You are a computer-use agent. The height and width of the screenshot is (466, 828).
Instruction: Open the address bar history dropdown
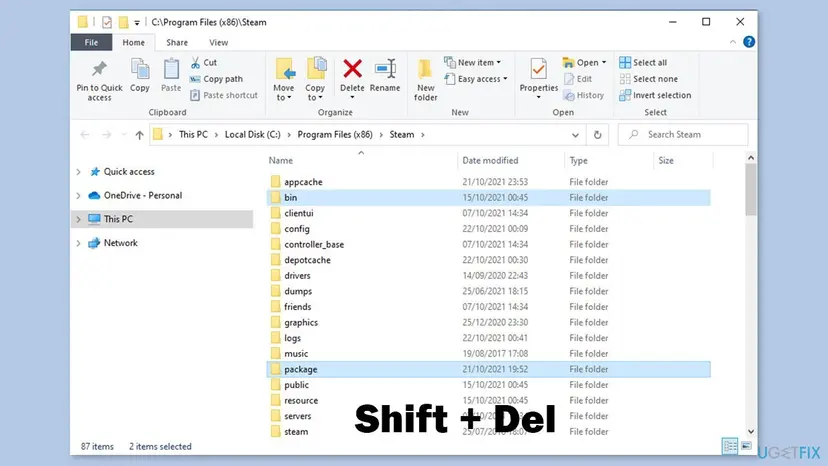(575, 135)
